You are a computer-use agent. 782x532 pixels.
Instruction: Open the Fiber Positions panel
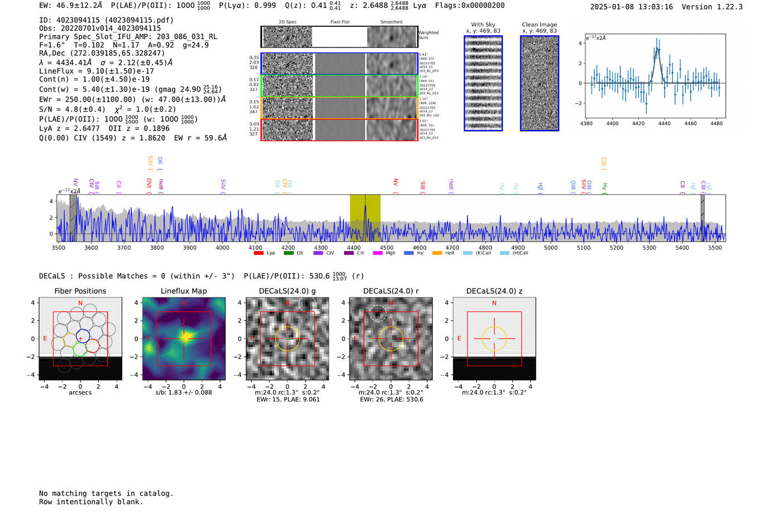(80, 339)
